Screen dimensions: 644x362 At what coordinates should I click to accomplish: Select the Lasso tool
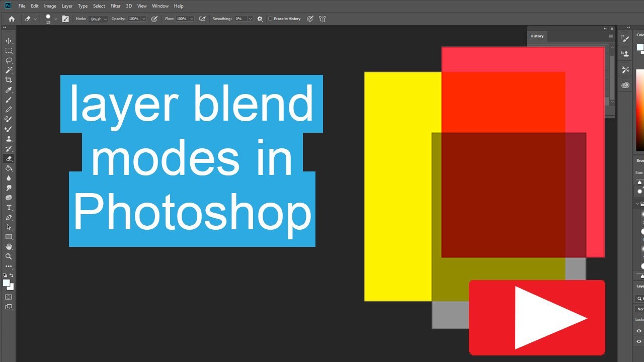[9, 60]
